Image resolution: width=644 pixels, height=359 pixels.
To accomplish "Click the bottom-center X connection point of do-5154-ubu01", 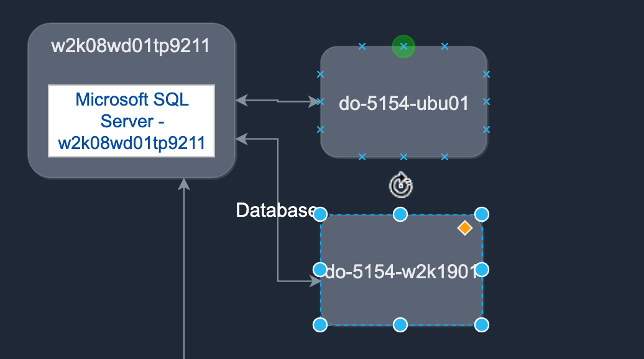I will pyautogui.click(x=403, y=157).
